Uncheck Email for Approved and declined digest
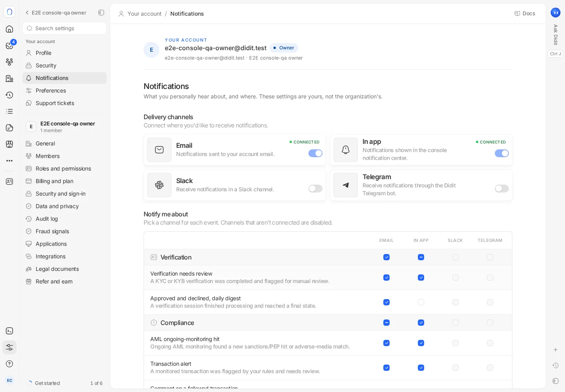The height and width of the screenshot is (392, 565). 386,302
